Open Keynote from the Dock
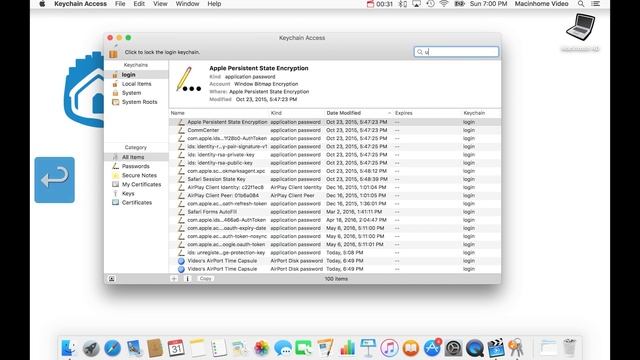The image size is (640, 360). pos(368,348)
